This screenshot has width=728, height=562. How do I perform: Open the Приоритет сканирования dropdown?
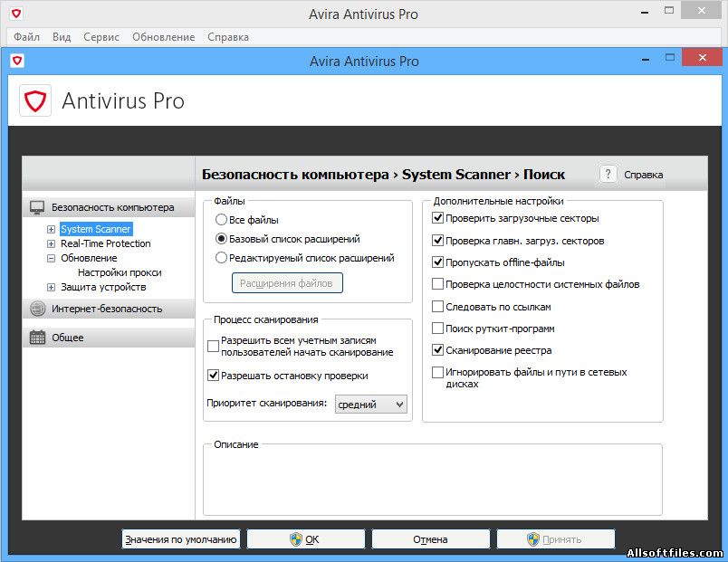pyautogui.click(x=371, y=405)
